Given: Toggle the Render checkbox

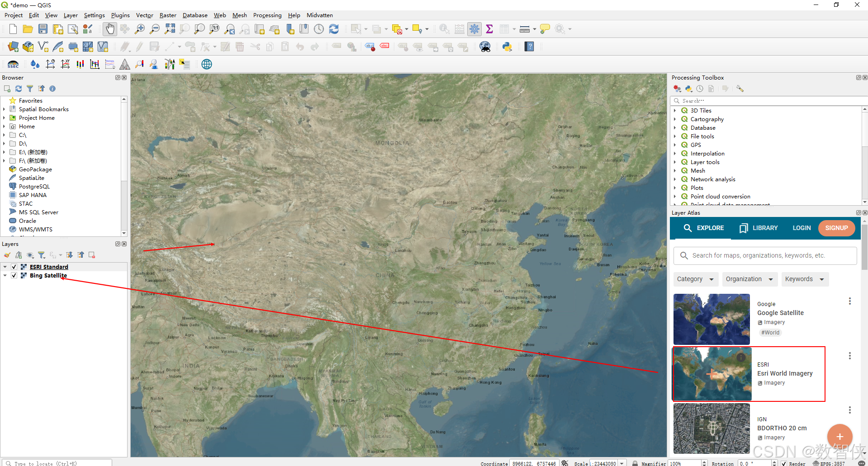Looking at the screenshot, I should pyautogui.click(x=784, y=463).
